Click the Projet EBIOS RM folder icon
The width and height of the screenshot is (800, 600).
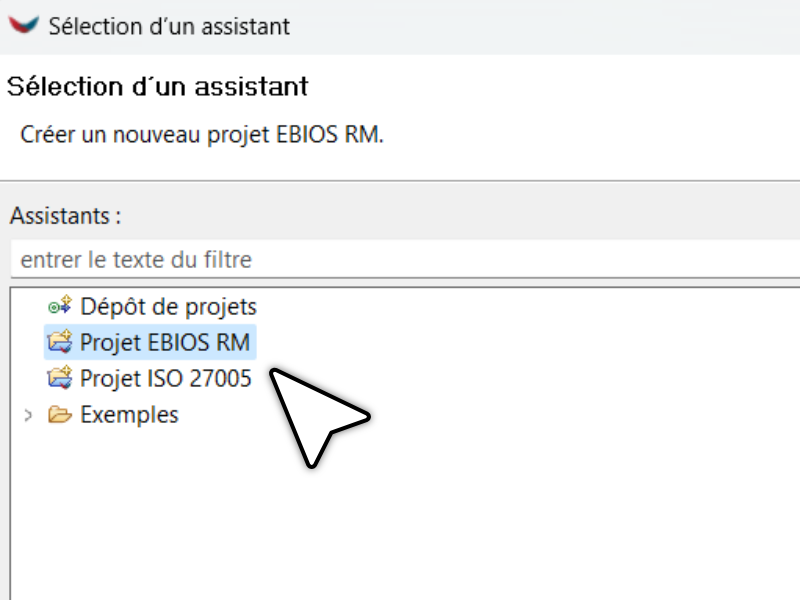pos(60,342)
